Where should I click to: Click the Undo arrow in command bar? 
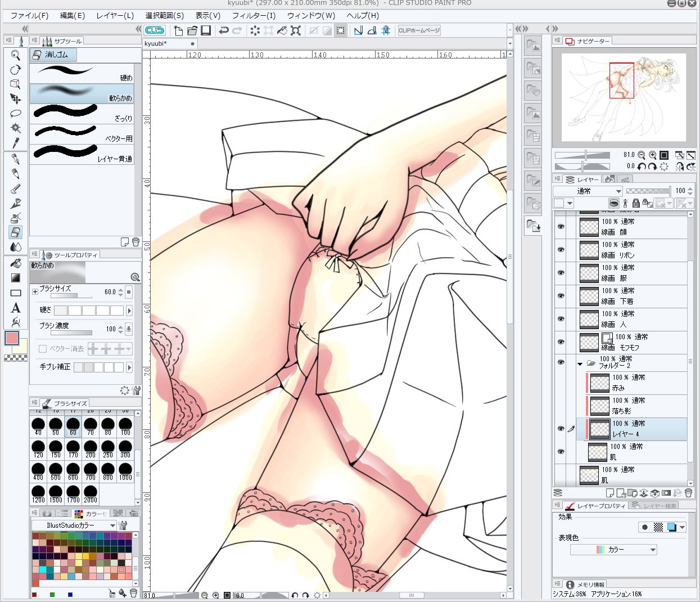[224, 30]
